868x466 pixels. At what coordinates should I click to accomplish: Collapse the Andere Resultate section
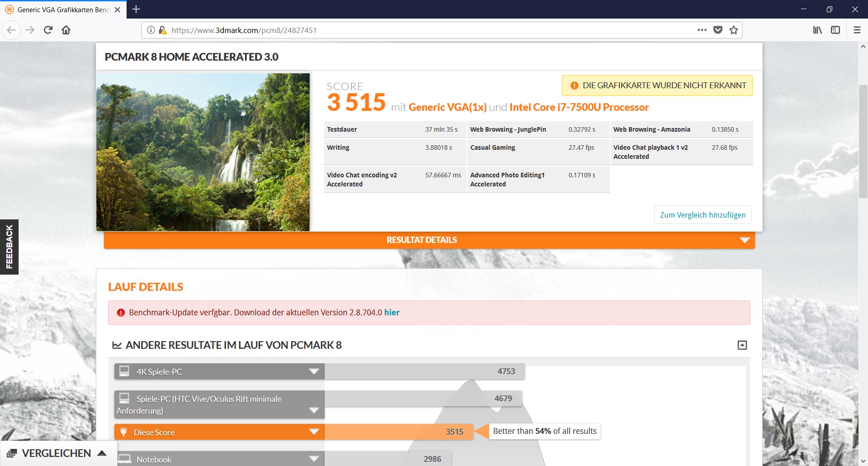pyautogui.click(x=742, y=345)
